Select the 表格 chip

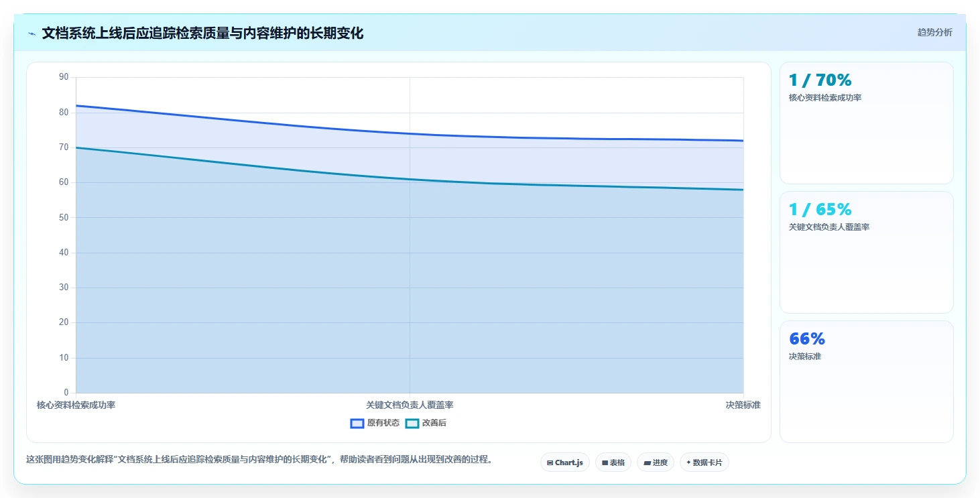[x=613, y=462]
